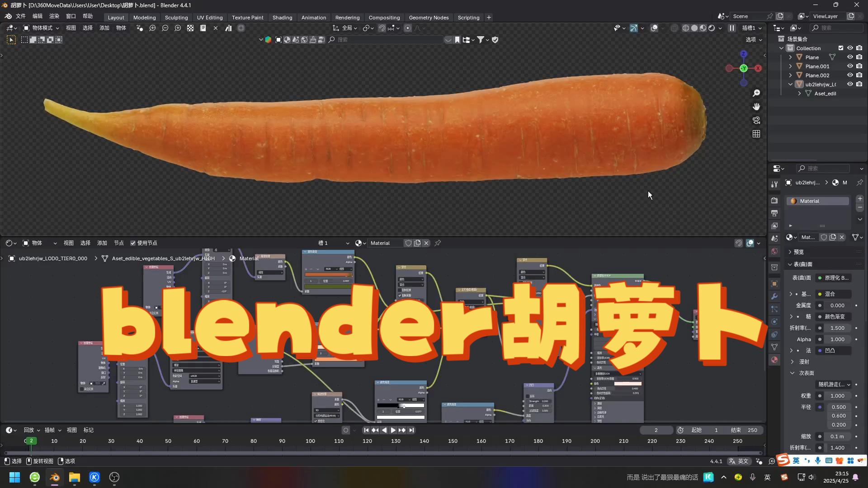This screenshot has width=868, height=488.
Task: Toggle fake user shield for Material
Action: coord(408,243)
